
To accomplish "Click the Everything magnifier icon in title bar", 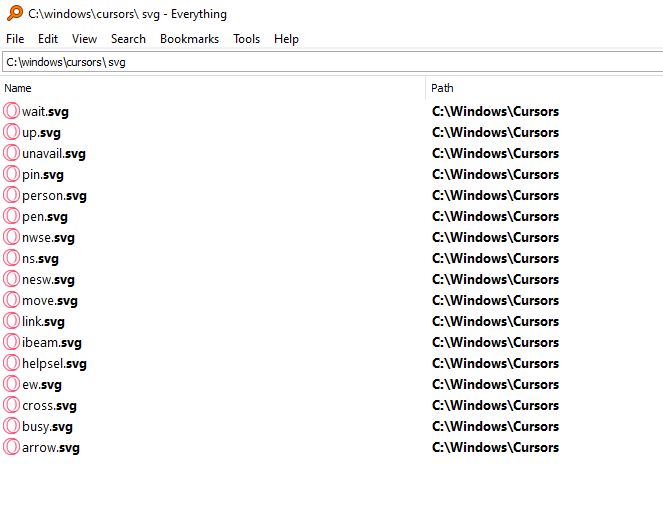I will coord(13,14).
